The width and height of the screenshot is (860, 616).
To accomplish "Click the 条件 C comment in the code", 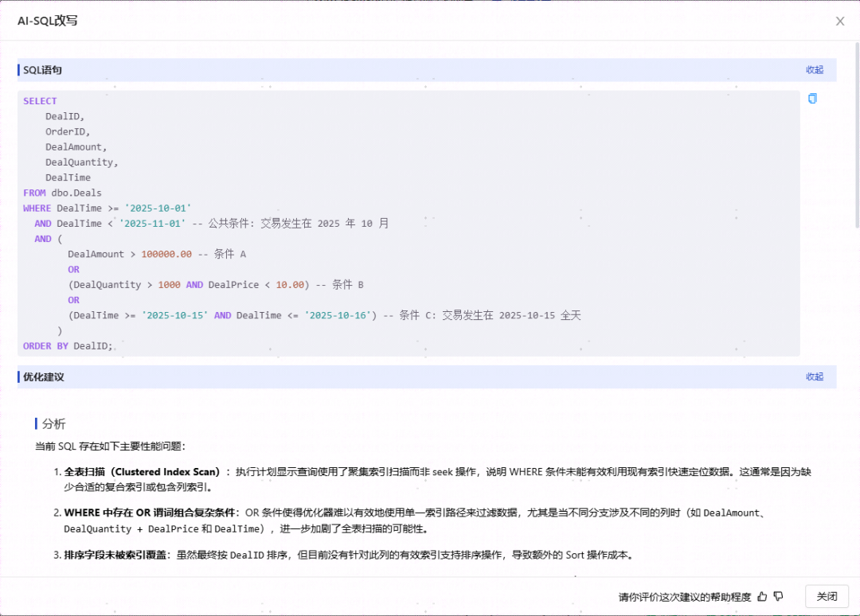I will pos(482,316).
